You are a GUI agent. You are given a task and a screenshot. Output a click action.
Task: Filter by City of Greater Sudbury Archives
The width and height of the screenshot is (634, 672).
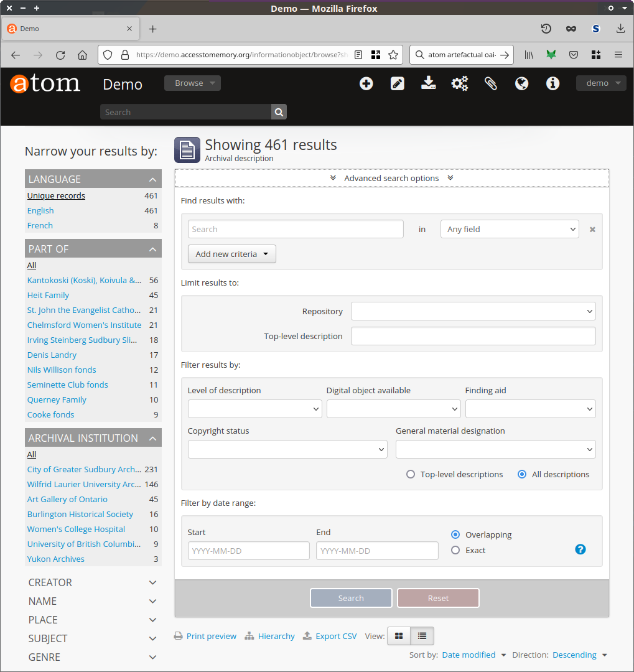click(x=84, y=469)
